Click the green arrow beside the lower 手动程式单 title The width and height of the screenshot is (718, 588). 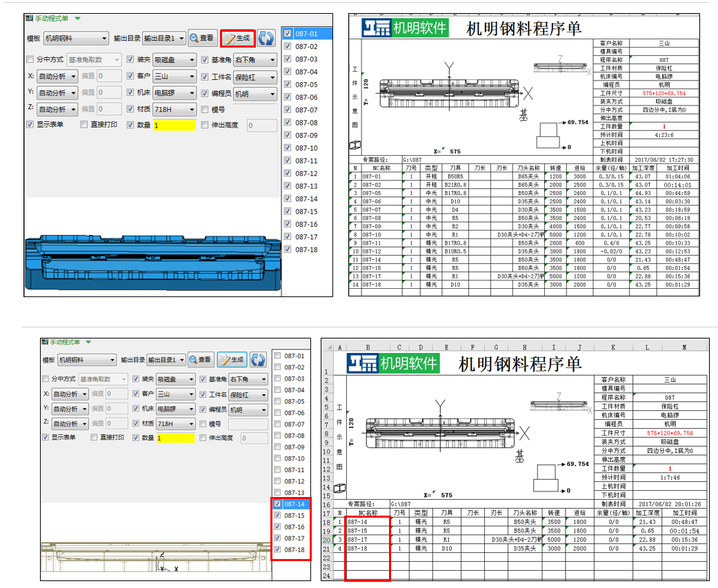[88, 342]
